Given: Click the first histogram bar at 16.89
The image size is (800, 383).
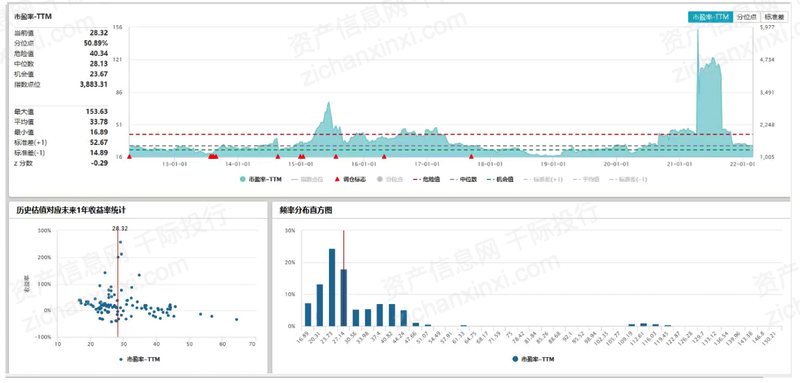Looking at the screenshot, I should pyautogui.click(x=308, y=314).
